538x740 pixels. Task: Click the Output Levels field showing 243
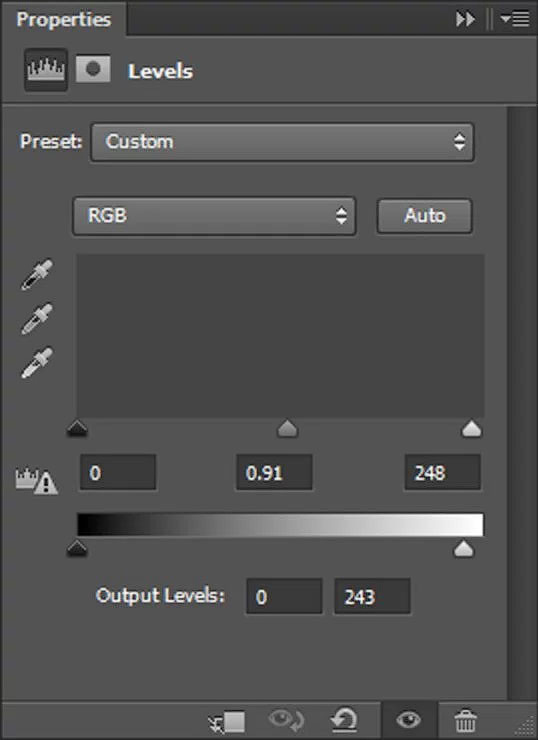(x=372, y=597)
